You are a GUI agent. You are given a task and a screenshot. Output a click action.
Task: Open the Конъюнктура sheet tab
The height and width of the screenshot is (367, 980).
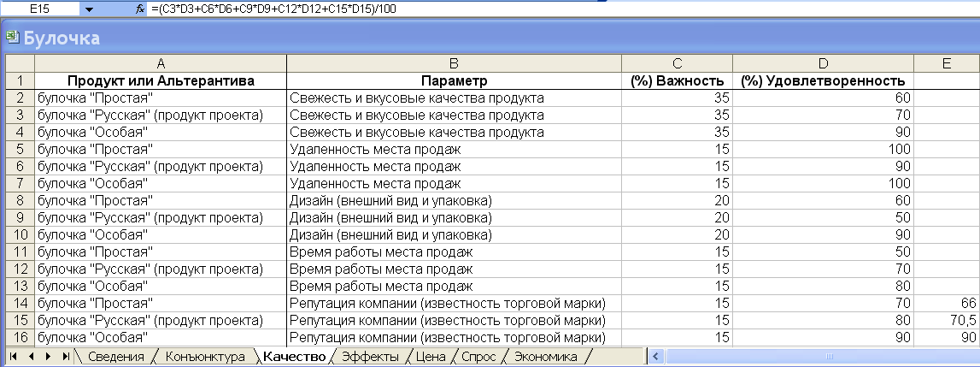[205, 357]
